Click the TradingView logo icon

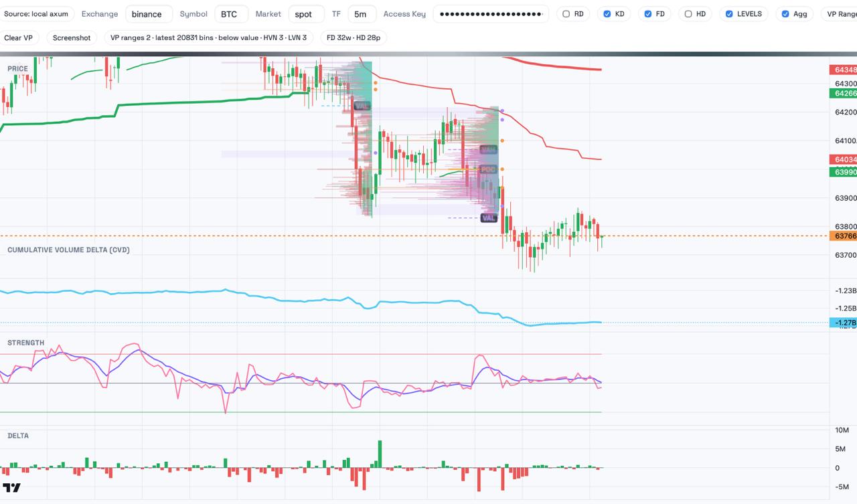[x=11, y=487]
